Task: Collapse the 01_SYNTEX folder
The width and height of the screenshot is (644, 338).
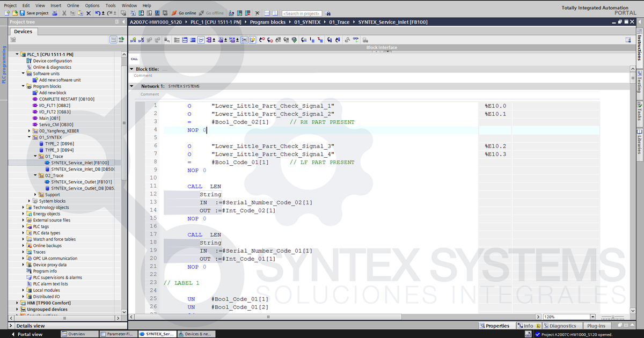Action: pyautogui.click(x=29, y=137)
